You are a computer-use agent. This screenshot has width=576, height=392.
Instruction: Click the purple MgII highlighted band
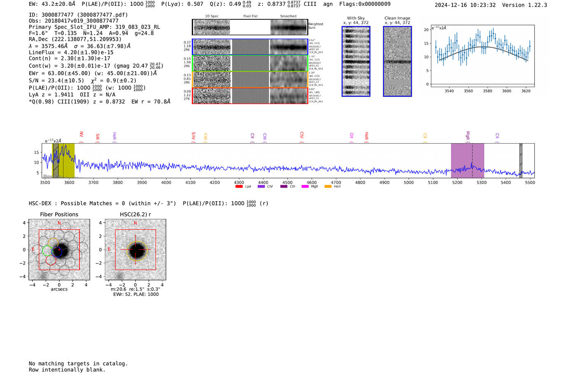pyautogui.click(x=467, y=160)
